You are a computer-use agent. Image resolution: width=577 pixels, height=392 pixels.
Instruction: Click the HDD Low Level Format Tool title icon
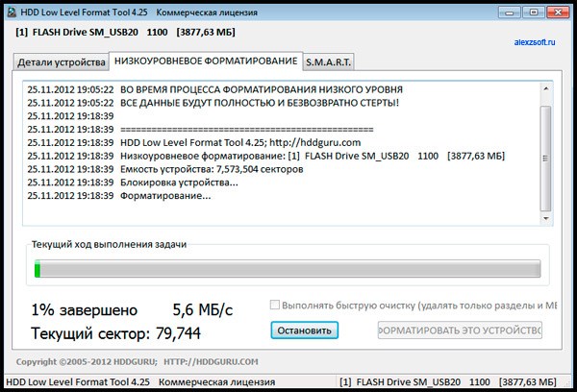[12, 12]
